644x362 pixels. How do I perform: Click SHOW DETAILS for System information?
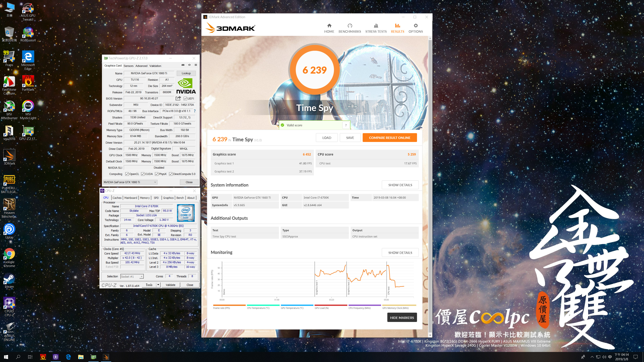[400, 185]
